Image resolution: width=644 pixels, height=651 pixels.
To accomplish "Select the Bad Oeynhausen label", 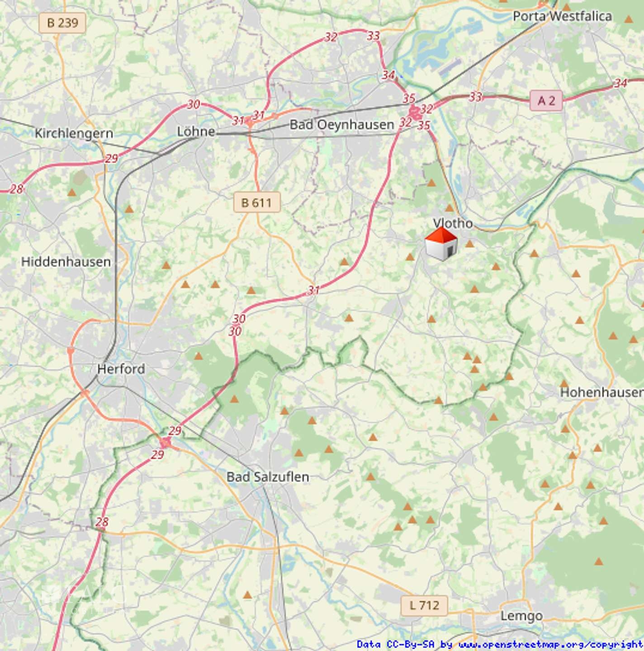I will 342,125.
